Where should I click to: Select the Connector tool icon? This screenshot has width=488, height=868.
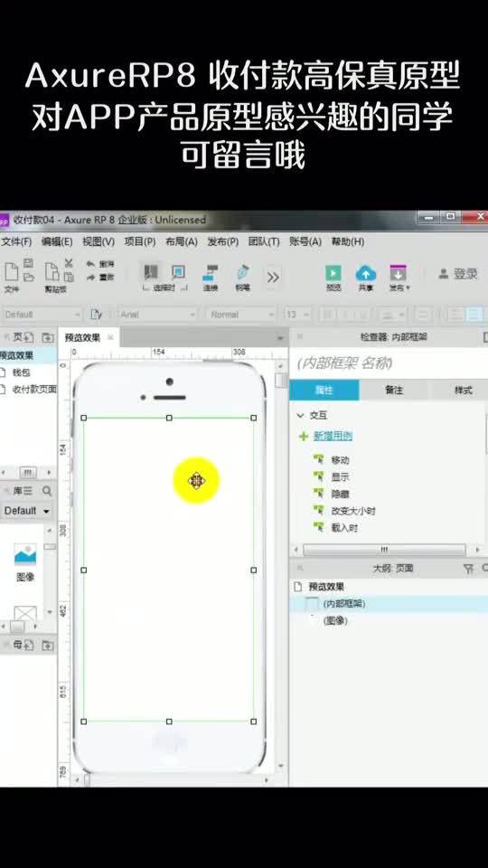click(x=211, y=272)
